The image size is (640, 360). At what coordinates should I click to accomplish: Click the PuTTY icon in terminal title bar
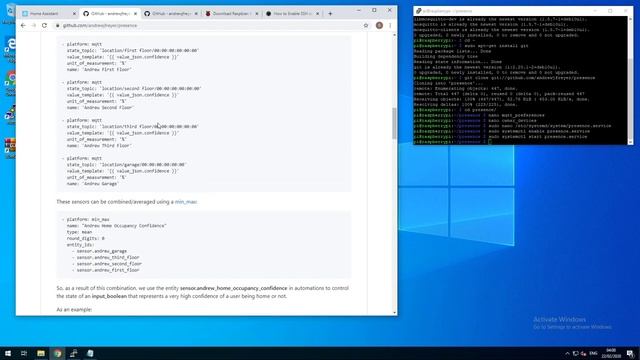(419, 11)
